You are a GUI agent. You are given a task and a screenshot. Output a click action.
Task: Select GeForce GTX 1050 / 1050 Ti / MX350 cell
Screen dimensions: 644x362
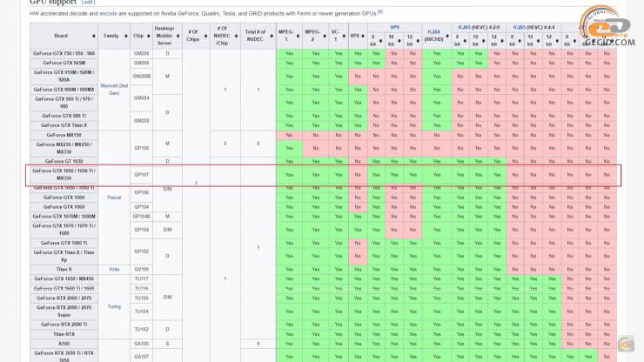[x=64, y=175]
